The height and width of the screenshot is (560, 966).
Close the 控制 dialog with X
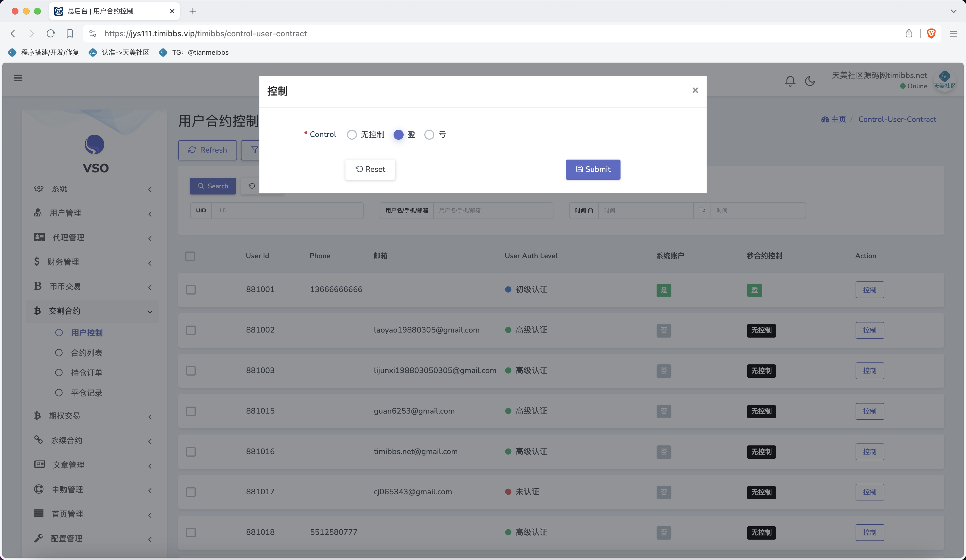pos(695,90)
